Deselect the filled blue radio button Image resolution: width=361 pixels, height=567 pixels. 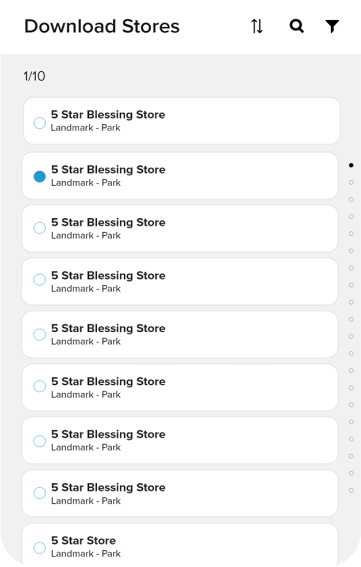pos(39,176)
